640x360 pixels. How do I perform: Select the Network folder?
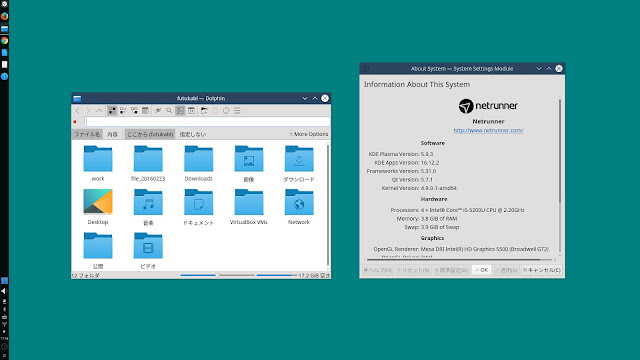(299, 207)
